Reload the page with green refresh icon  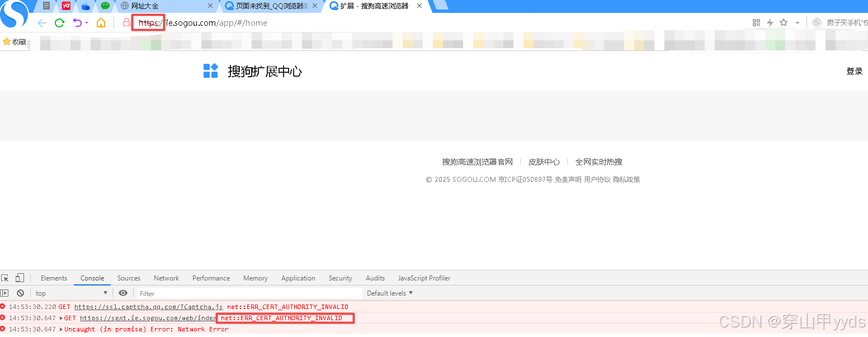[59, 23]
